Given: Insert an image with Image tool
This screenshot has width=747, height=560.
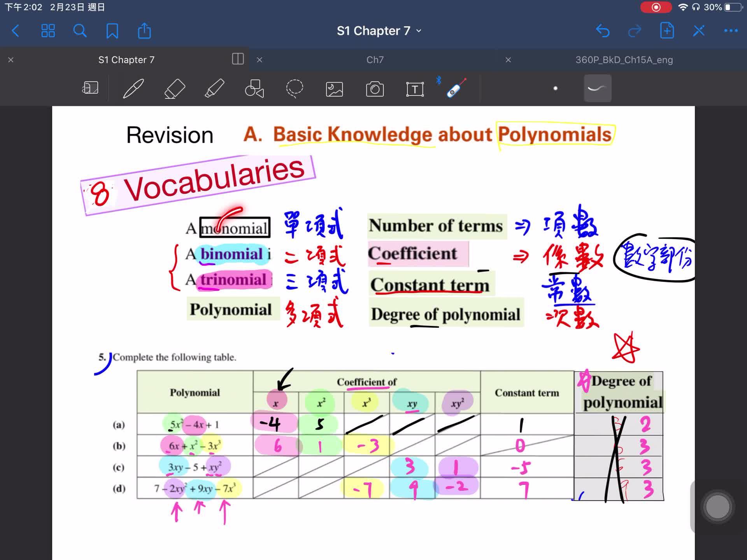Looking at the screenshot, I should click(334, 89).
